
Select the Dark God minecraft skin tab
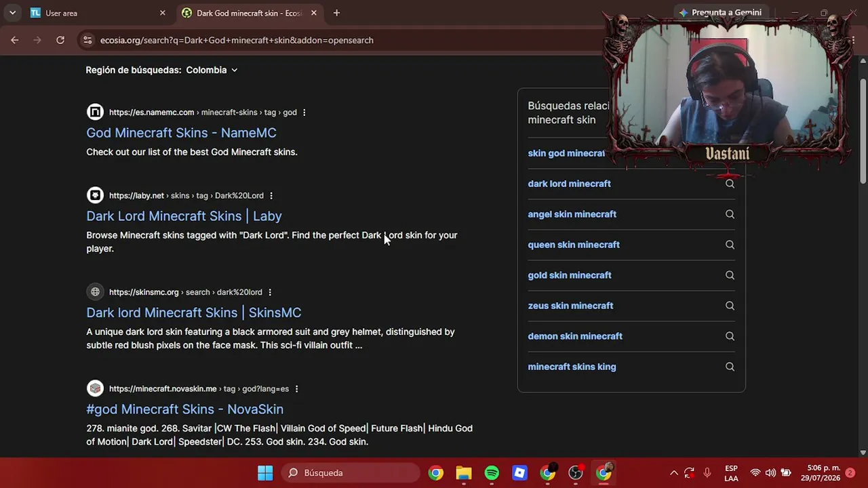click(250, 13)
